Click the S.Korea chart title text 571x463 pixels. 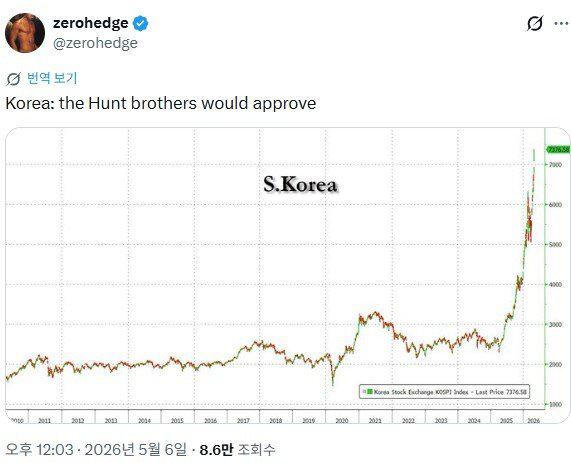click(x=300, y=184)
